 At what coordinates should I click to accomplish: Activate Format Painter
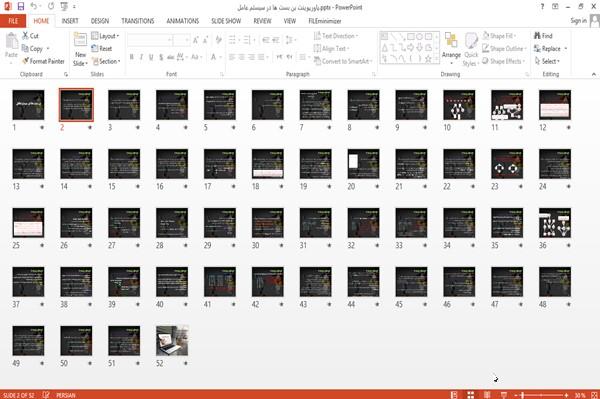pyautogui.click(x=43, y=61)
